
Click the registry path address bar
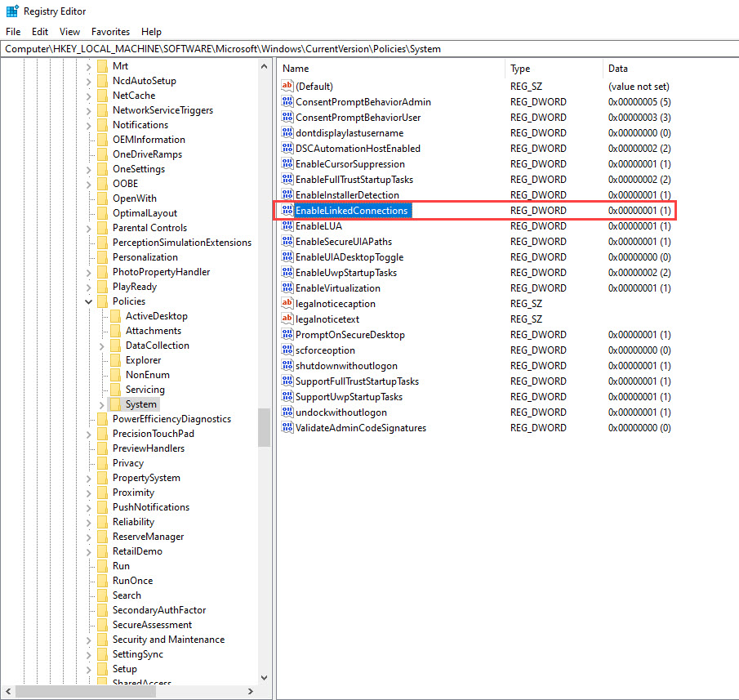click(x=369, y=49)
